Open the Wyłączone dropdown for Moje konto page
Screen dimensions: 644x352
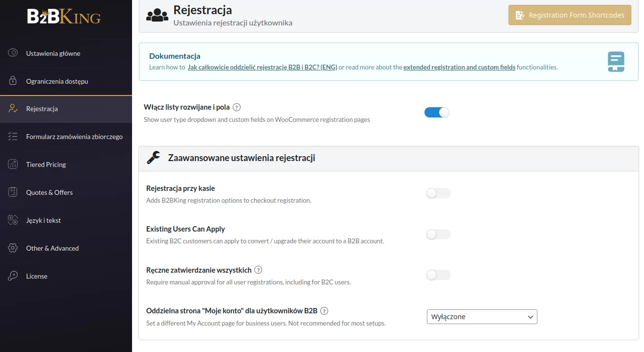pos(482,317)
